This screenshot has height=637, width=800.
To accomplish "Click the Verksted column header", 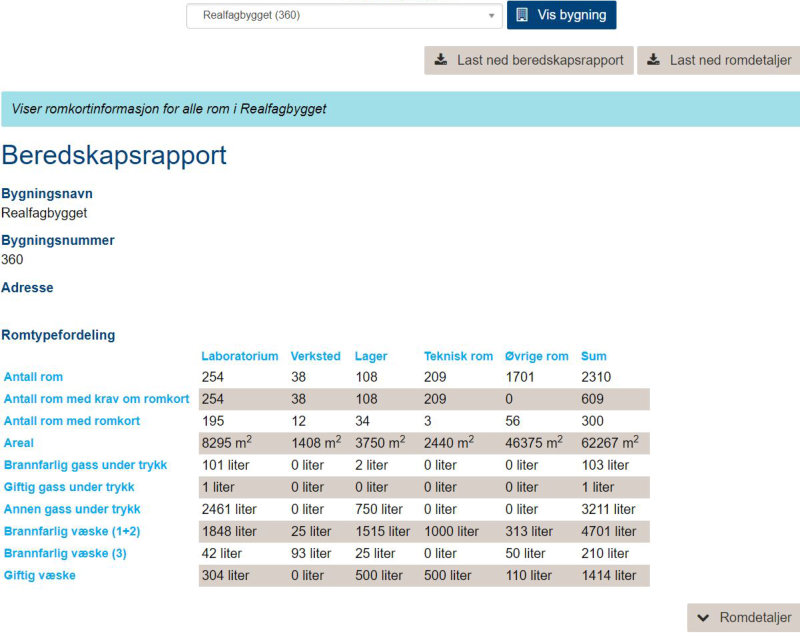I will click(315, 356).
